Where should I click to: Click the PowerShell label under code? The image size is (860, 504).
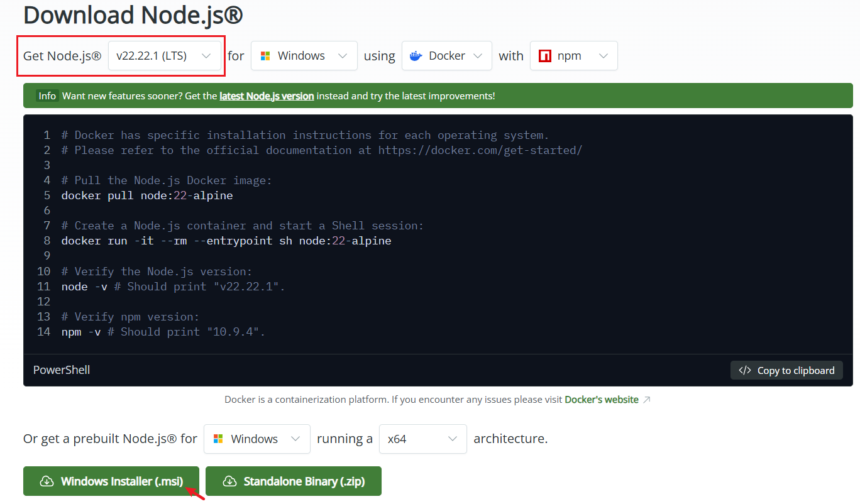pyautogui.click(x=62, y=370)
